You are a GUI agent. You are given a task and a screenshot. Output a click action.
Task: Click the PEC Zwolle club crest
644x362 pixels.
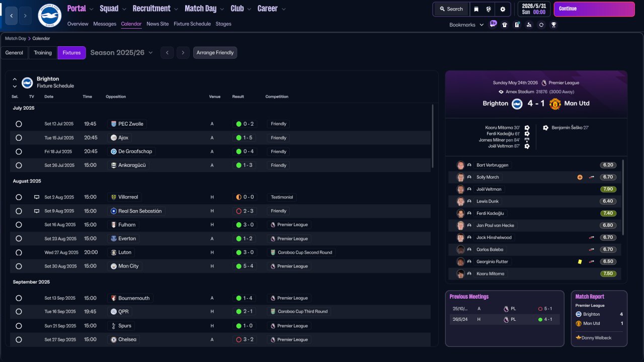[x=113, y=124]
